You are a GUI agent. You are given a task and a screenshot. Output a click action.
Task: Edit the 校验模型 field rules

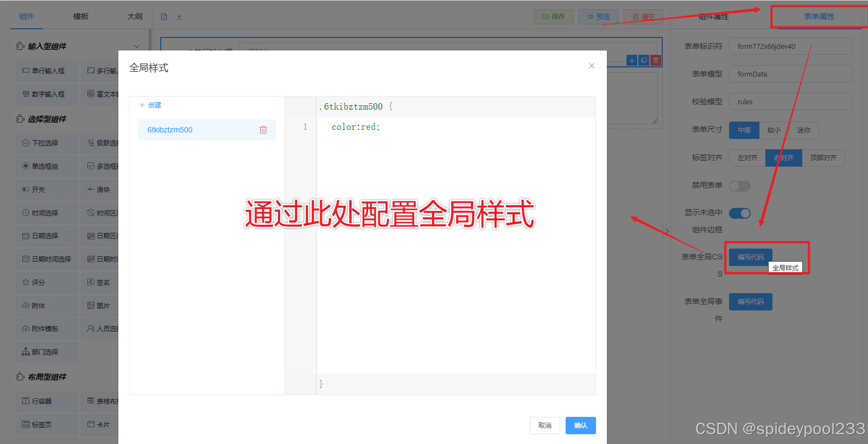[x=790, y=102]
